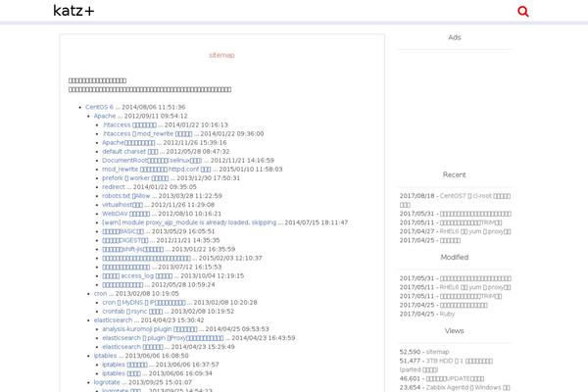Image resolution: width=588 pixels, height=392 pixels.
Task: Select the Views heading text
Action: coord(454,331)
